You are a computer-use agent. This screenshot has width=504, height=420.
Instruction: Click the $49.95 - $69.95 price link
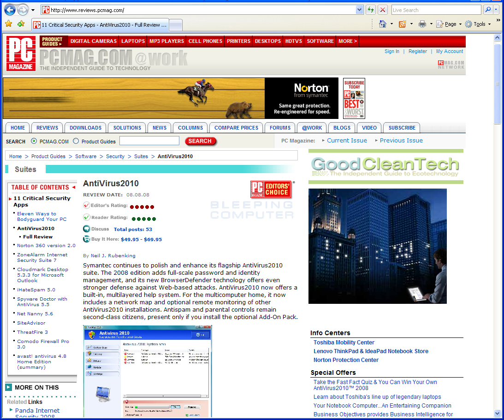point(142,239)
